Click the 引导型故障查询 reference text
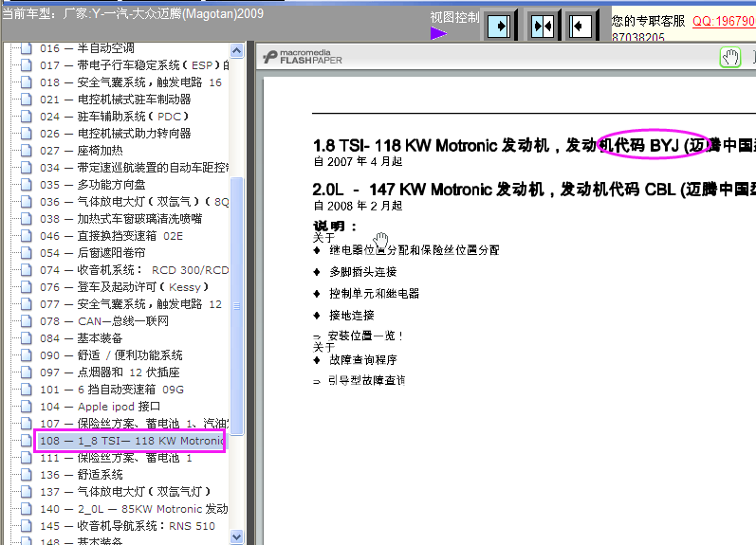The height and width of the screenshot is (545, 756). pos(366,381)
